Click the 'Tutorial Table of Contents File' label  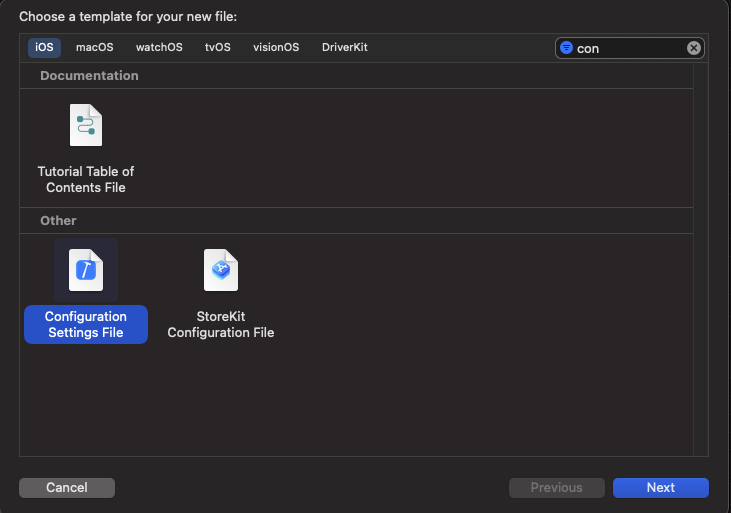tap(86, 180)
